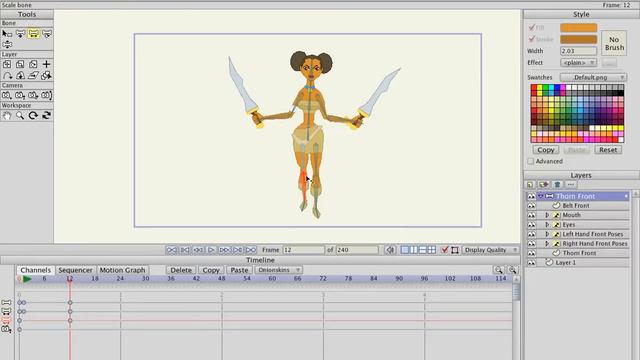Image resolution: width=640 pixels, height=360 pixels.
Task: Click the Style panel Copy button
Action: pos(546,150)
